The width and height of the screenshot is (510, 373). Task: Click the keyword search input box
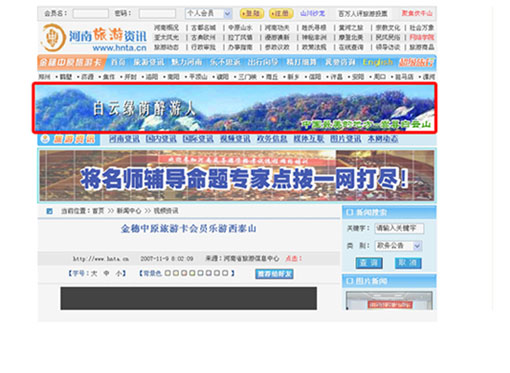coord(399,228)
